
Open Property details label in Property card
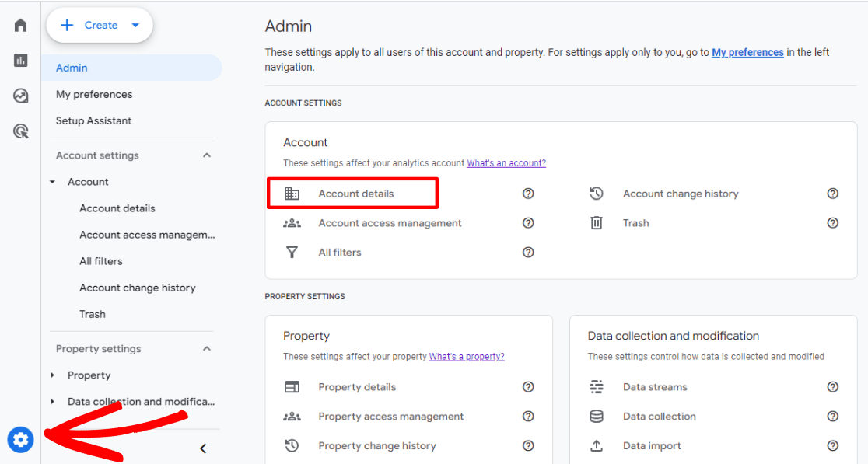tap(357, 387)
